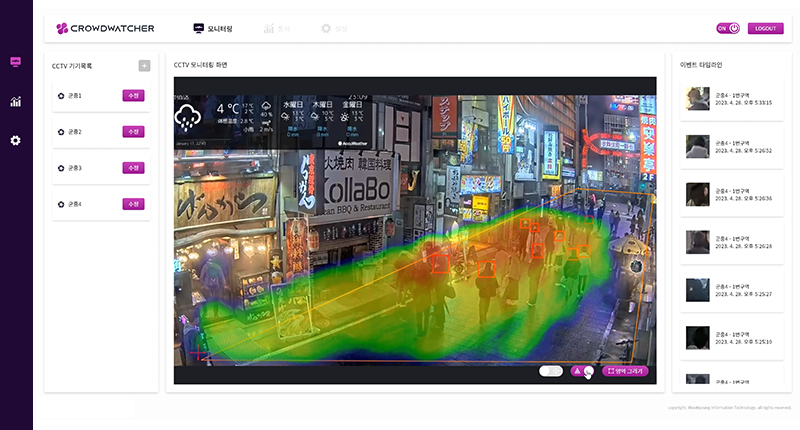800x430 pixels.
Task: Add a new CCTV device with the plus button
Action: coord(144,66)
